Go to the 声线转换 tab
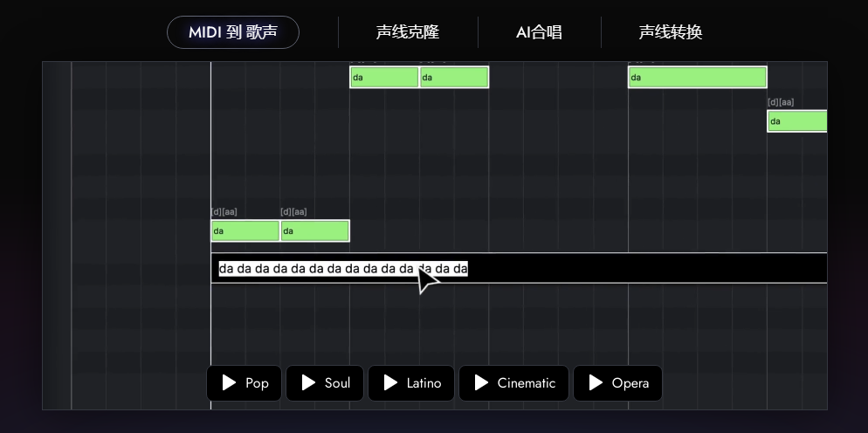 click(670, 32)
